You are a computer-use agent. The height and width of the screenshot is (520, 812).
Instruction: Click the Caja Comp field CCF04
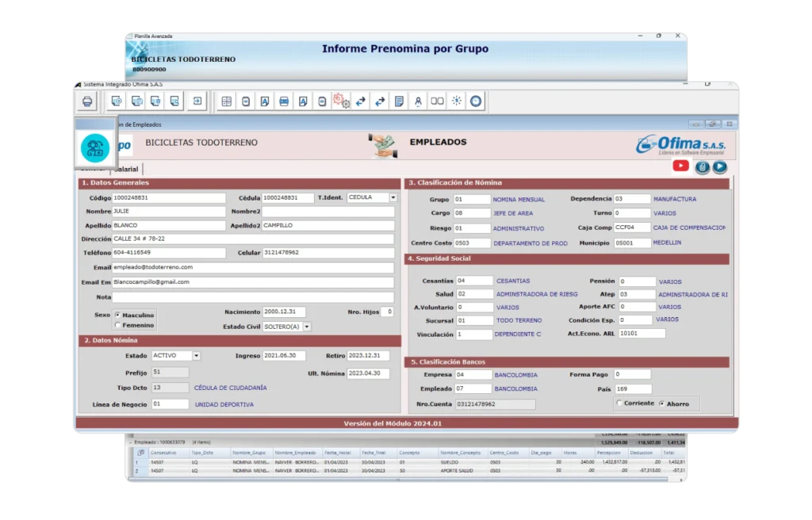(632, 227)
